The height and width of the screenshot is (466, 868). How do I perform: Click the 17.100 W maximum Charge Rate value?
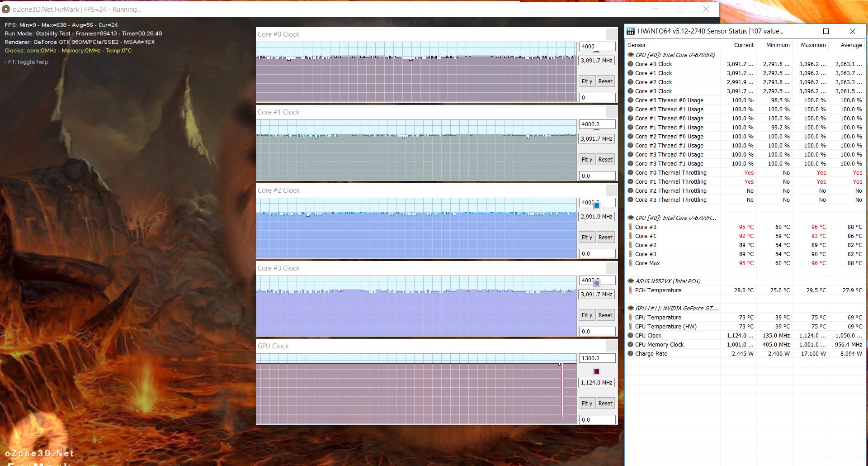[813, 354]
